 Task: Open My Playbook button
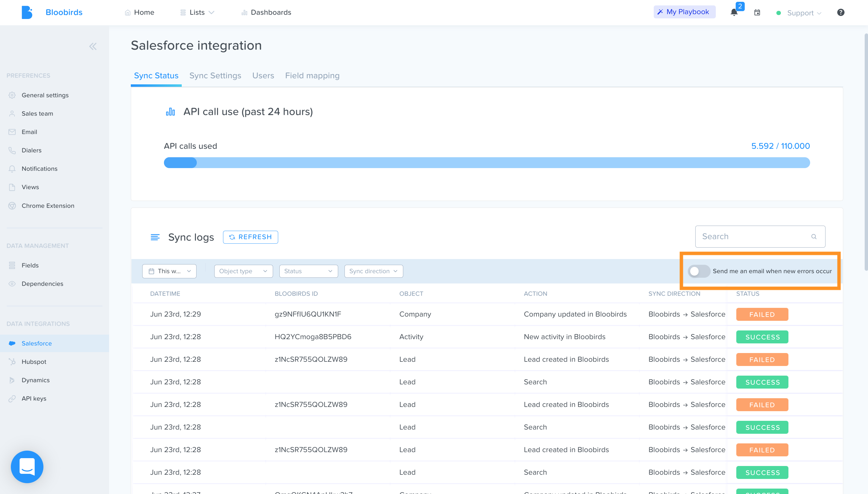684,12
